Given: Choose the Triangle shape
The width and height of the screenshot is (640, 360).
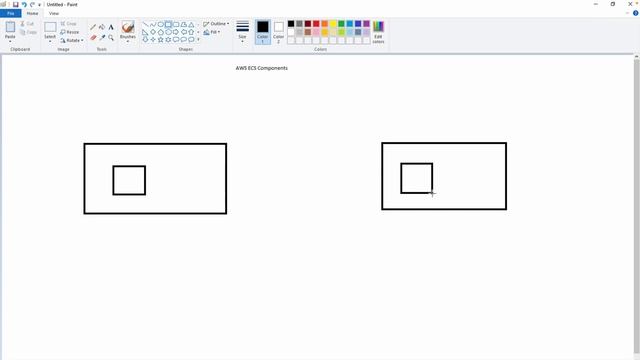Looking at the screenshot, I should [191, 24].
